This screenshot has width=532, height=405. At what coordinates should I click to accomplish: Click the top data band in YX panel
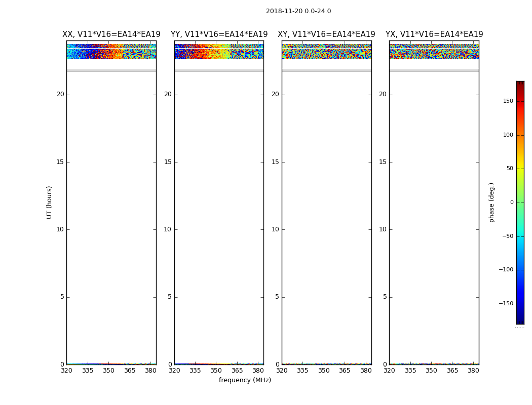click(x=434, y=52)
